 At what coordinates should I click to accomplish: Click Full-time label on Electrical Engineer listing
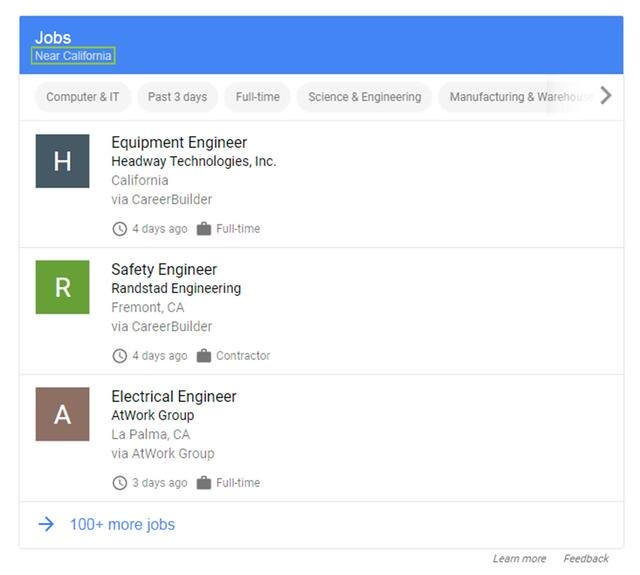point(238,483)
